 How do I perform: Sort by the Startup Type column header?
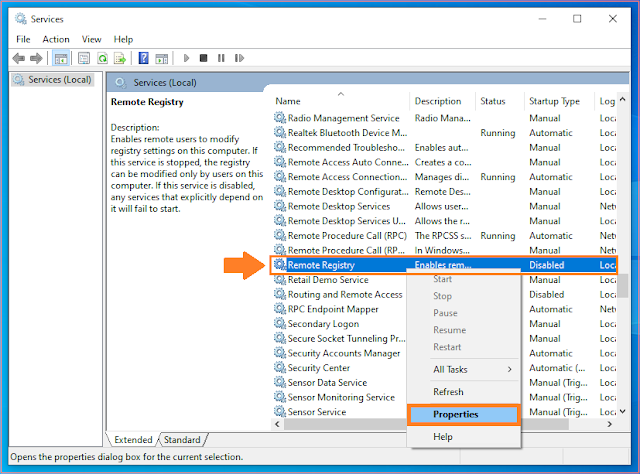pyautogui.click(x=559, y=101)
